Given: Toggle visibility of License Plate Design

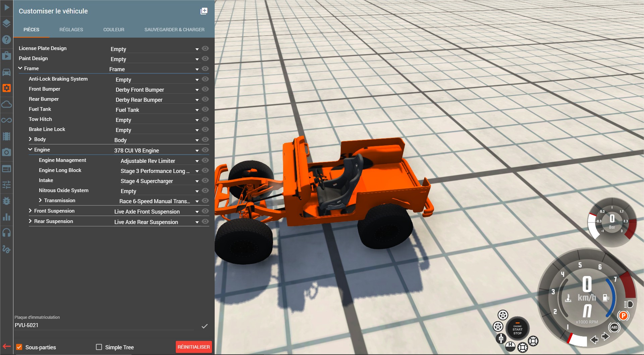Looking at the screenshot, I should point(206,49).
